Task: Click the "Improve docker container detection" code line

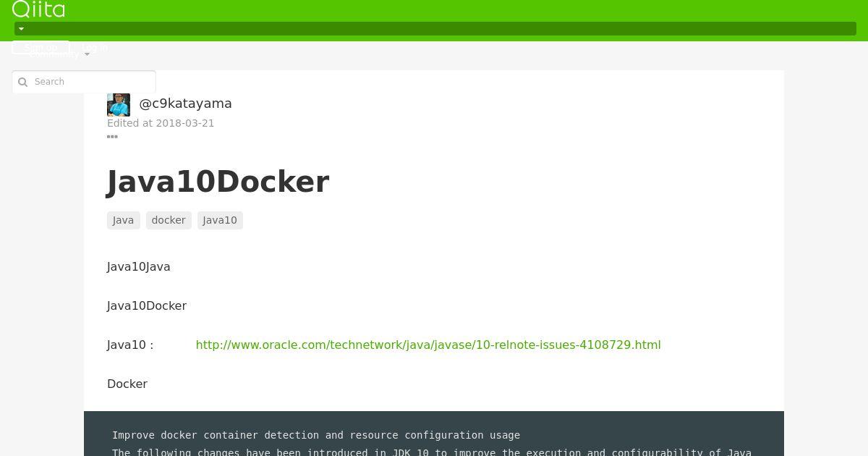Action: pos(316,435)
